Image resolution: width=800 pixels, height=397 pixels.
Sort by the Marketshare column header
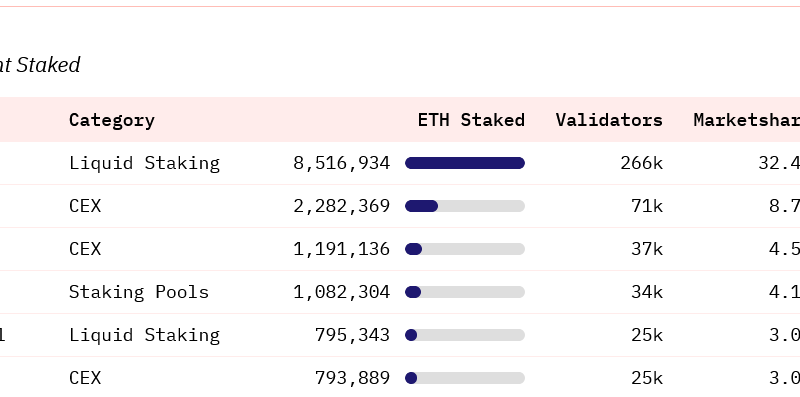point(746,120)
